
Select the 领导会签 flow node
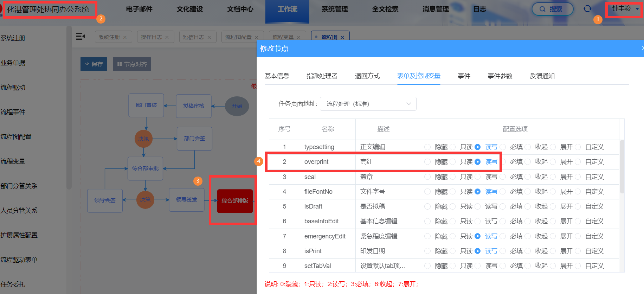(x=105, y=200)
